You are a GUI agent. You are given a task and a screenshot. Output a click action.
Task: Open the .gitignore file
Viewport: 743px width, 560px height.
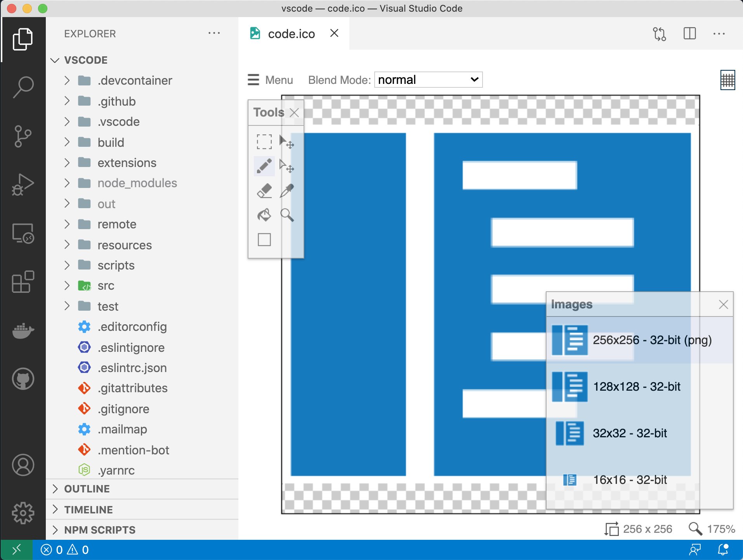click(x=142, y=409)
